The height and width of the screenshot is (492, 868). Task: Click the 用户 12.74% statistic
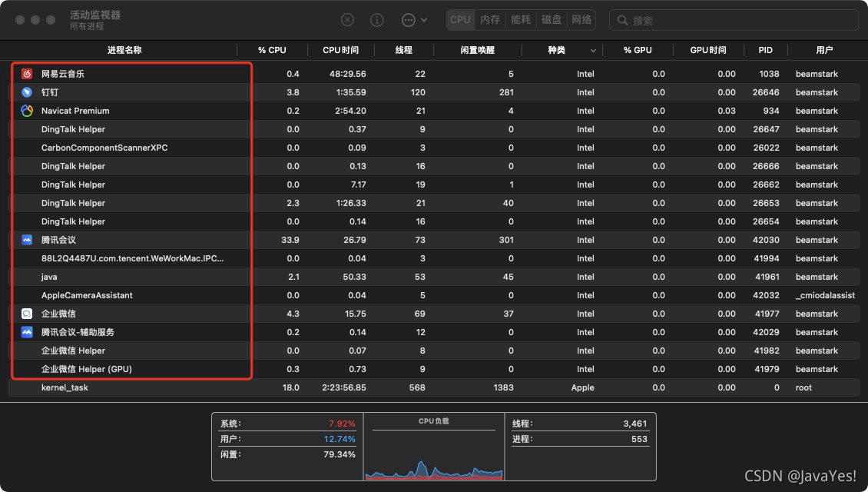click(x=288, y=439)
